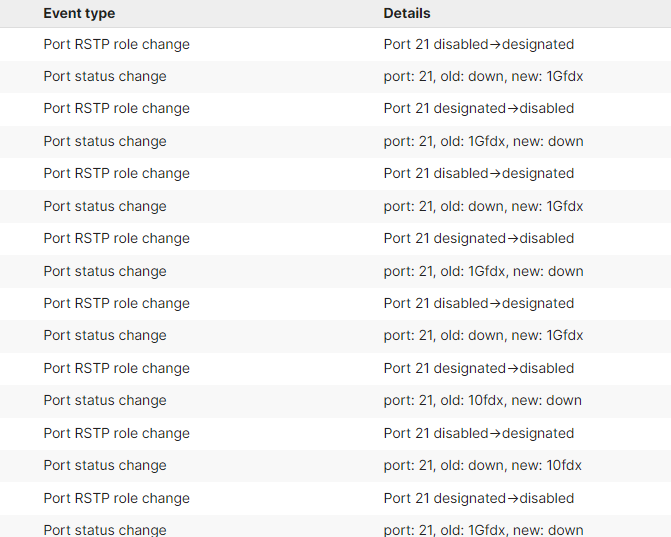Select the last "Port RSTP role change" entry
The image size is (671, 537).
point(116,498)
